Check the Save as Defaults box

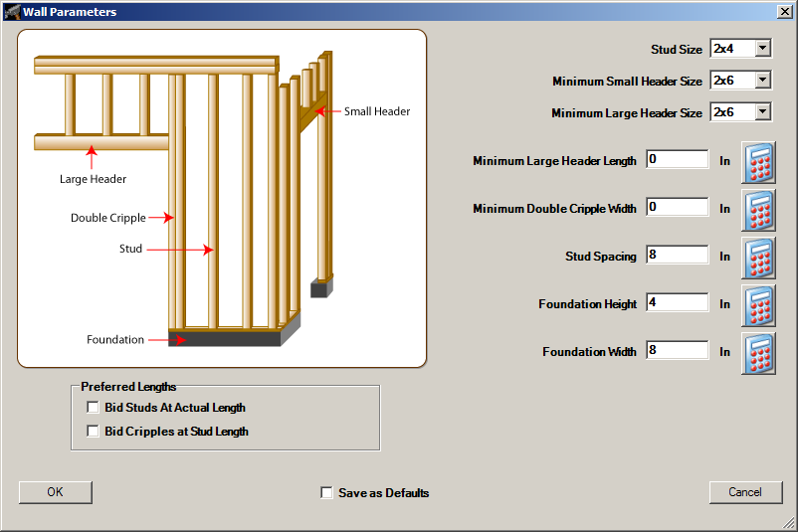[326, 493]
